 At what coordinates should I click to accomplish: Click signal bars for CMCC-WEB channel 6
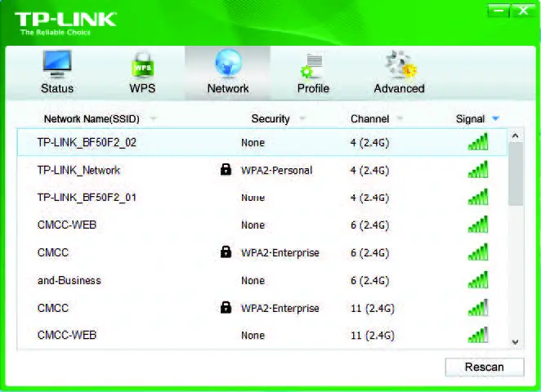pyautogui.click(x=478, y=225)
